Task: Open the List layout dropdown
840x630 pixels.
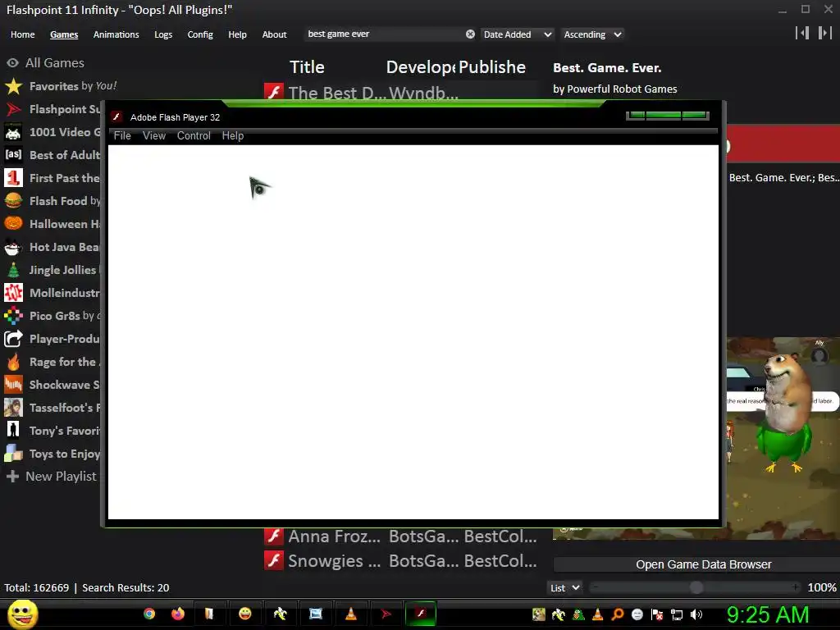Action: [564, 587]
